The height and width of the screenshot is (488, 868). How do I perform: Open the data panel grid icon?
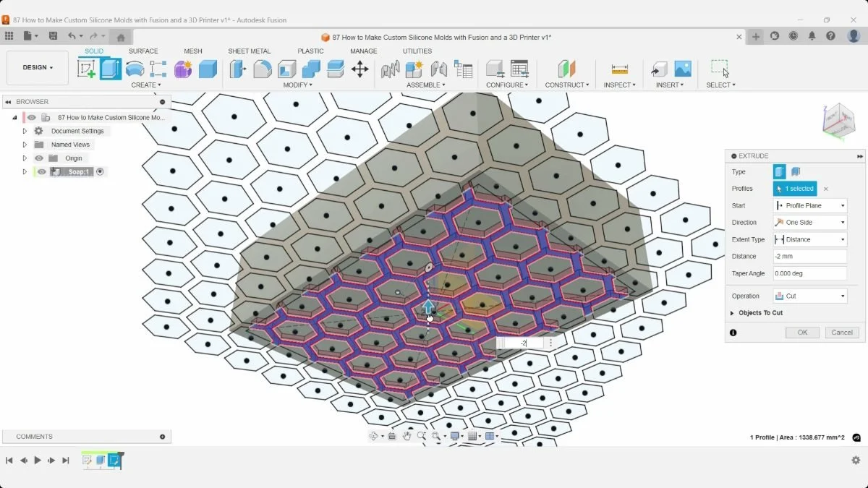[9, 36]
